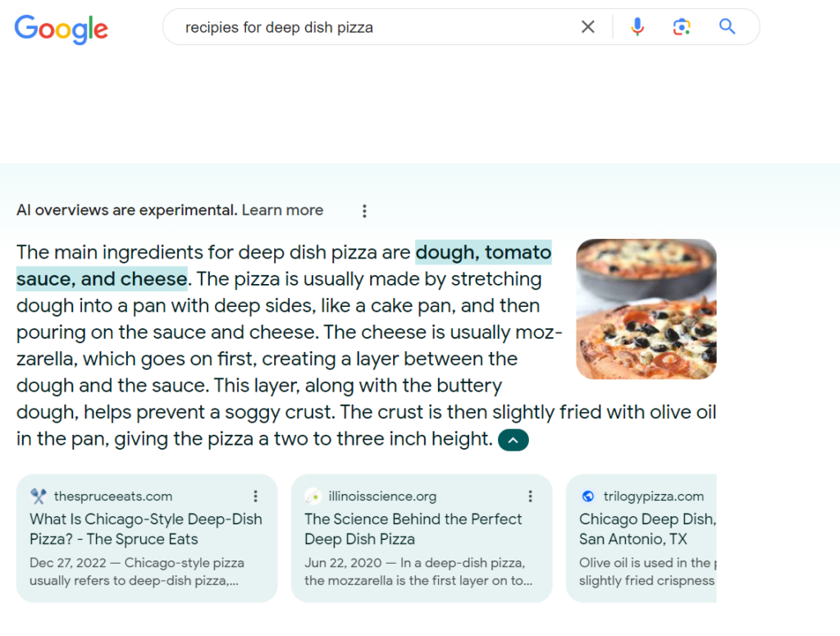
Task: Open Chicago Deep Dish San Antonio result
Action: coord(646,529)
